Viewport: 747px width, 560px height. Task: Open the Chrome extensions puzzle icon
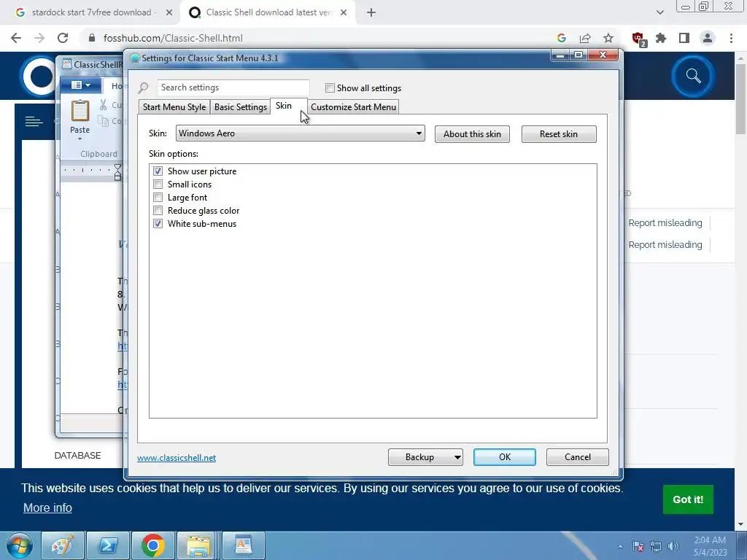(661, 38)
